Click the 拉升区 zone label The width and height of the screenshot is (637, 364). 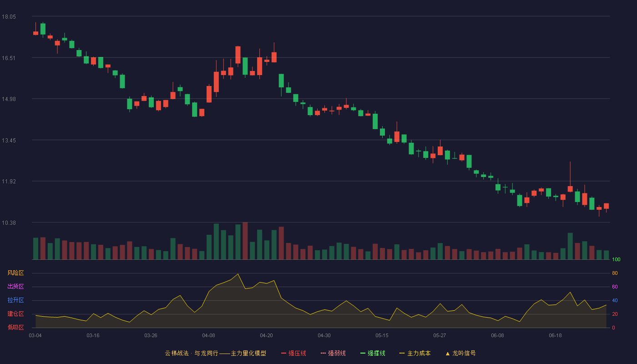pos(15,300)
